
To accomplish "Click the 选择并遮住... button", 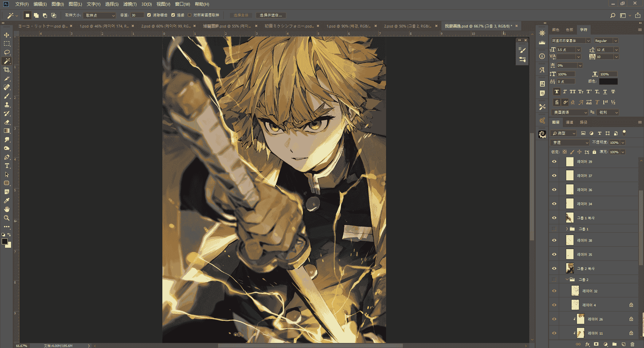I will click(x=271, y=15).
